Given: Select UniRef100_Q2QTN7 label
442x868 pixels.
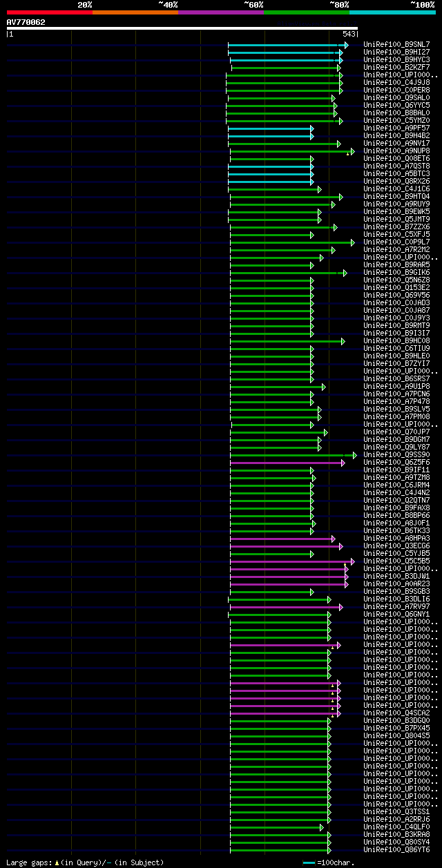Looking at the screenshot, I should (396, 501).
